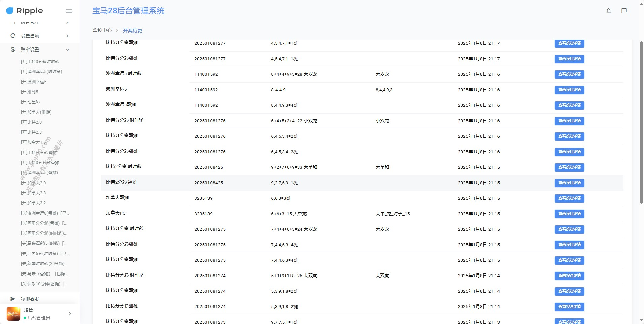Expand the 超管 user profile arrow
This screenshot has width=644, height=324.
click(x=70, y=314)
